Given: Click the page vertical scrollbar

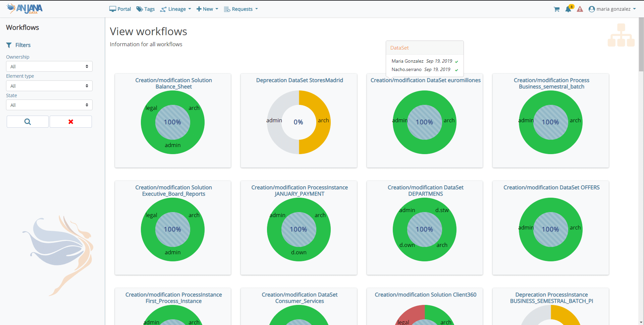Looking at the screenshot, I should tap(641, 45).
